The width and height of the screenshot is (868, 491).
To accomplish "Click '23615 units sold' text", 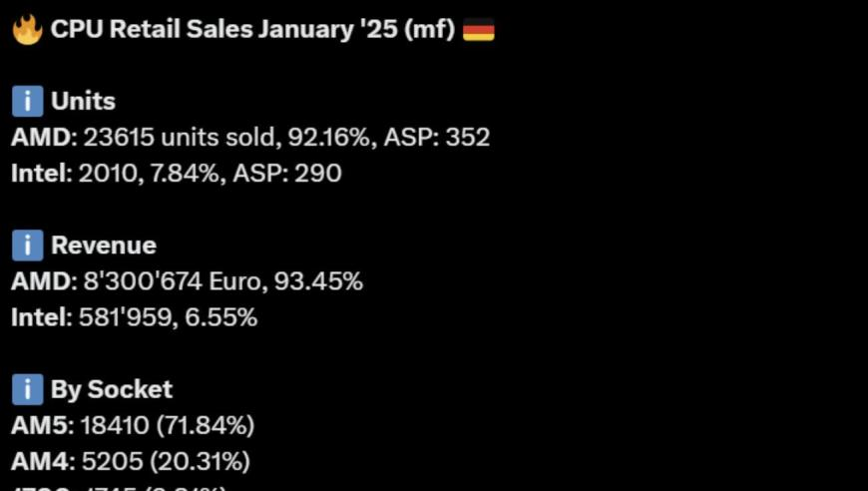I will 180,138.
